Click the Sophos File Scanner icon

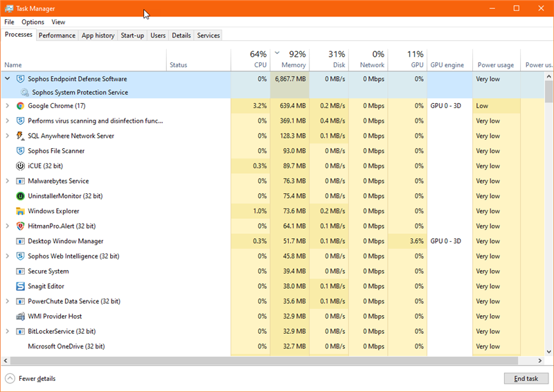(21, 151)
